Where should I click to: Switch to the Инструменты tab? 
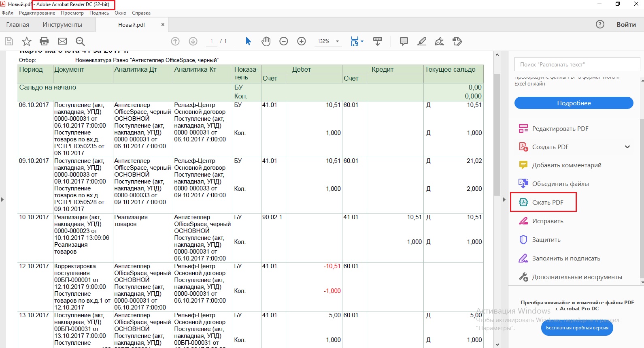(x=62, y=25)
